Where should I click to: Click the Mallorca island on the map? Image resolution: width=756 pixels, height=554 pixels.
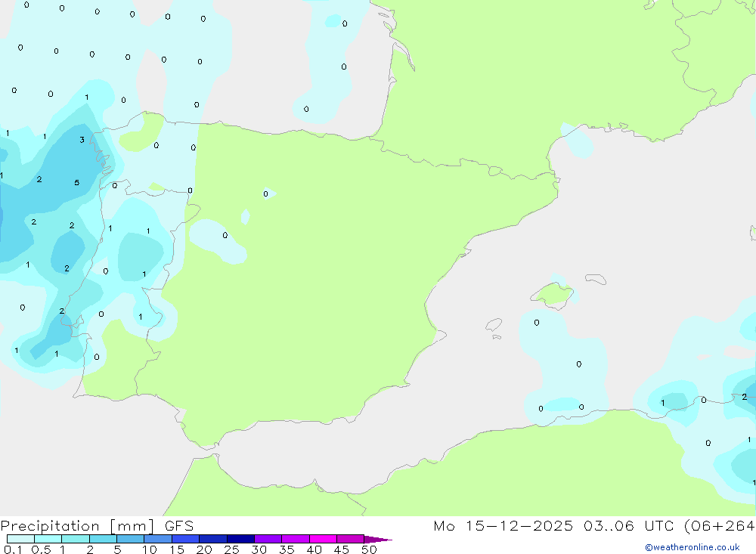click(x=553, y=294)
